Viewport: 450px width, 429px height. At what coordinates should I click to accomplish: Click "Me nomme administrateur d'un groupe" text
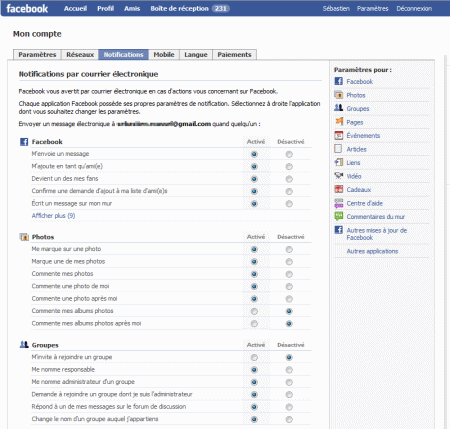pos(83,382)
